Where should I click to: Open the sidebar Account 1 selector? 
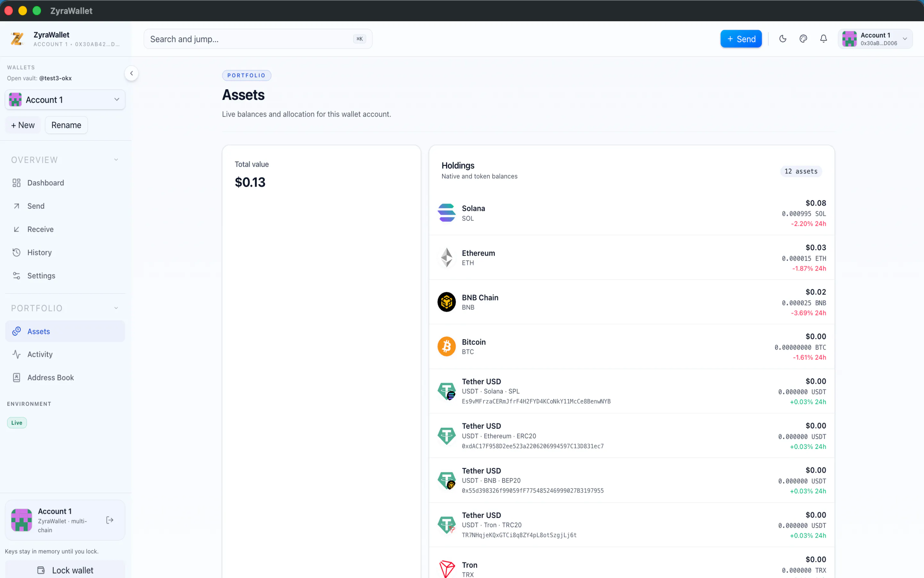65,100
